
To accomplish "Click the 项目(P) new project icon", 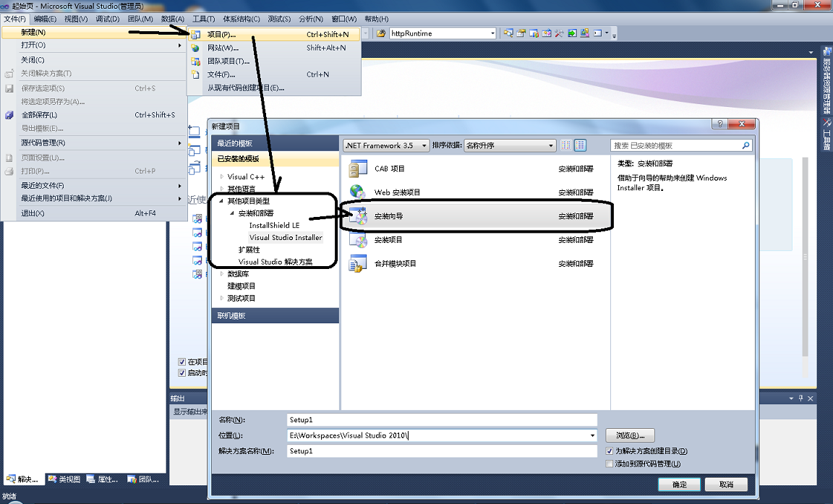I will click(x=195, y=35).
